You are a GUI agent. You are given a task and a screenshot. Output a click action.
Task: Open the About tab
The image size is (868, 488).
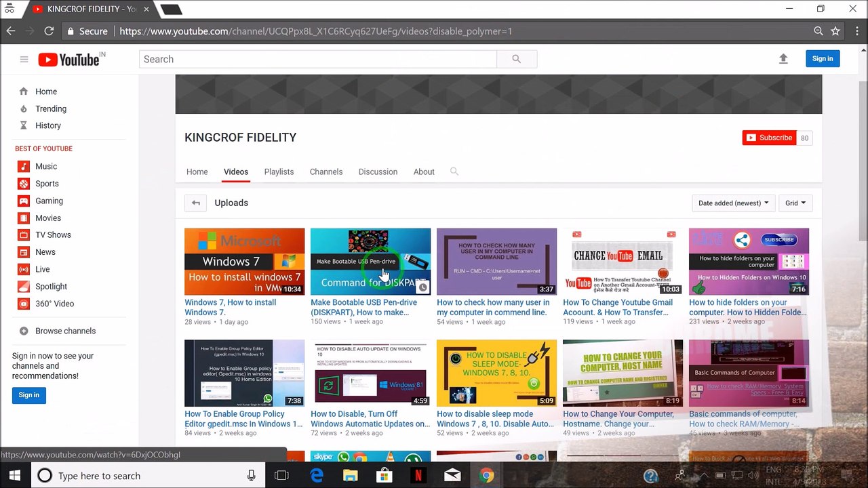click(424, 171)
